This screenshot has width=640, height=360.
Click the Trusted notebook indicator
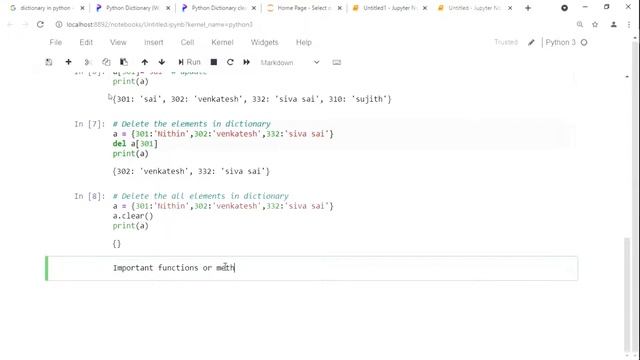[x=506, y=42]
